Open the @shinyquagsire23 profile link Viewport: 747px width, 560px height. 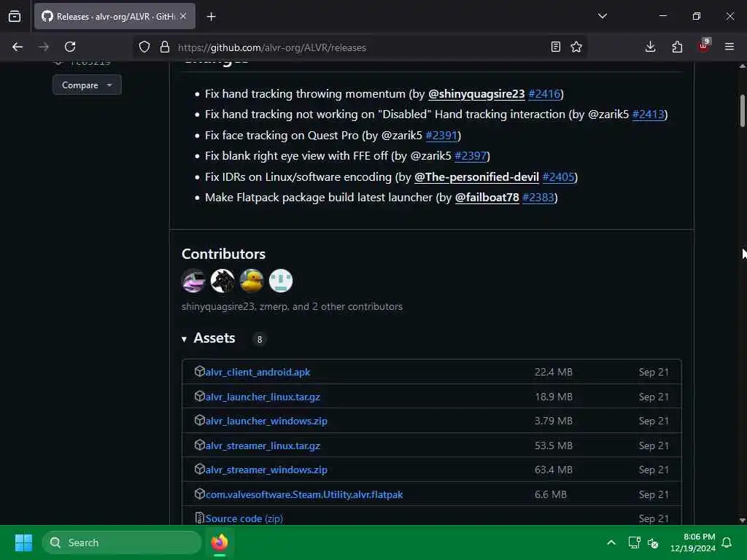coord(476,94)
